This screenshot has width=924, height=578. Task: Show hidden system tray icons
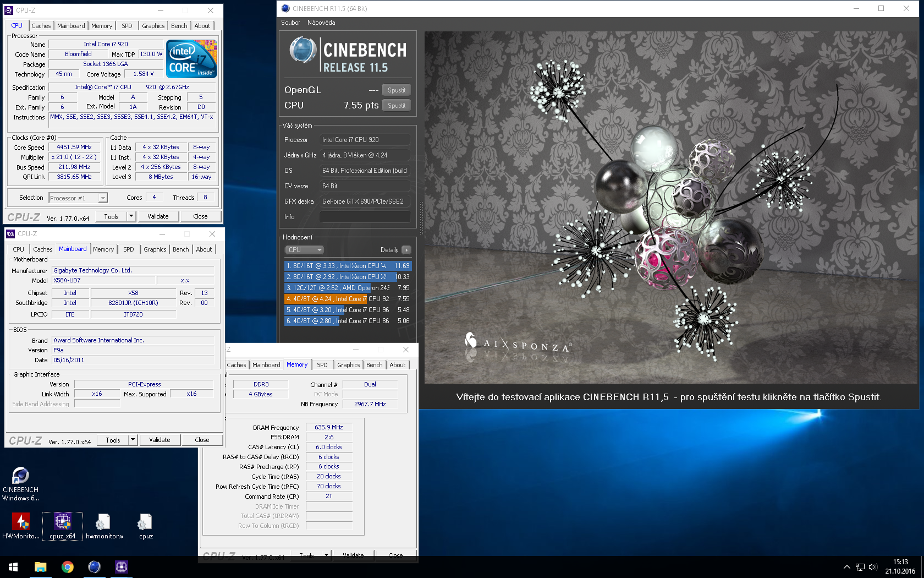[x=847, y=567]
